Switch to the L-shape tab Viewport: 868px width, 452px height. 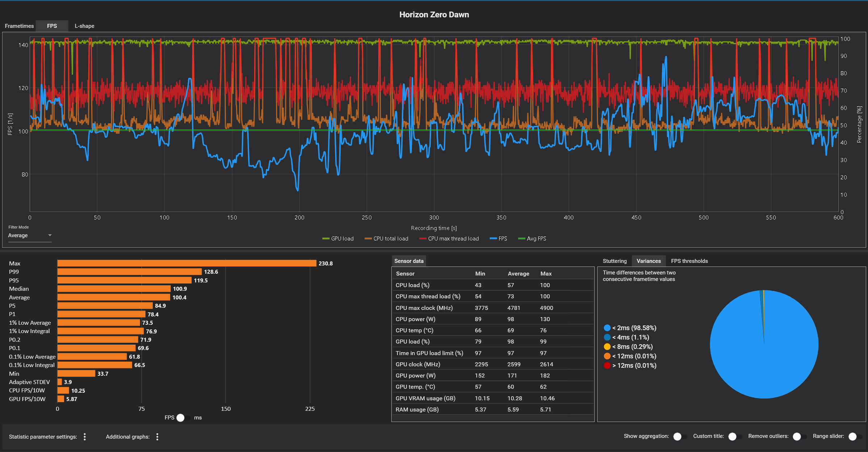[84, 26]
